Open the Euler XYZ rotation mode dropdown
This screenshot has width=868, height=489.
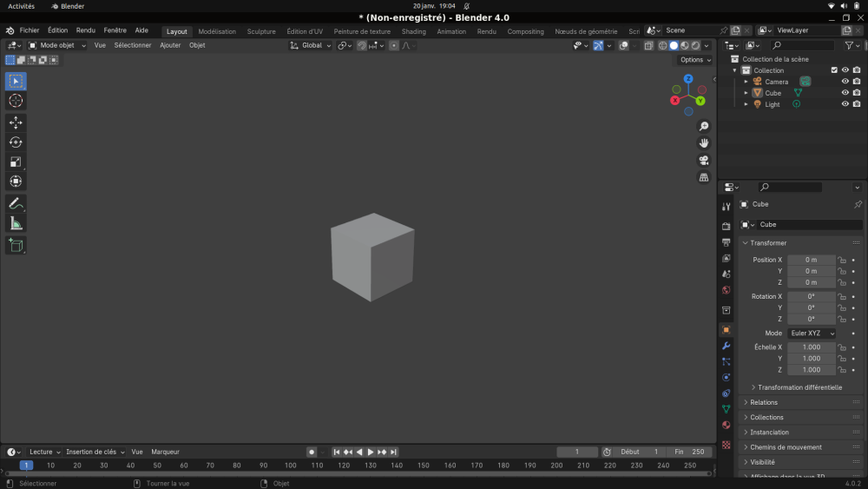[812, 334]
